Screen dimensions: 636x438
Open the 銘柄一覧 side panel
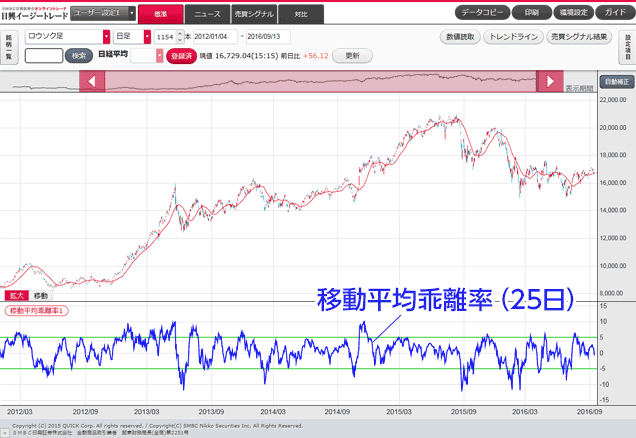9,46
